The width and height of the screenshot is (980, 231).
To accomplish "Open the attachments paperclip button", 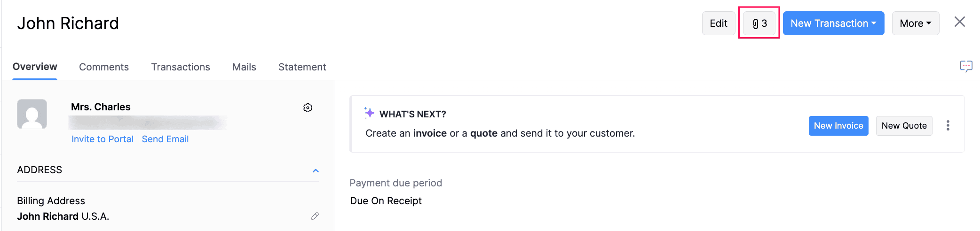I will pos(759,23).
